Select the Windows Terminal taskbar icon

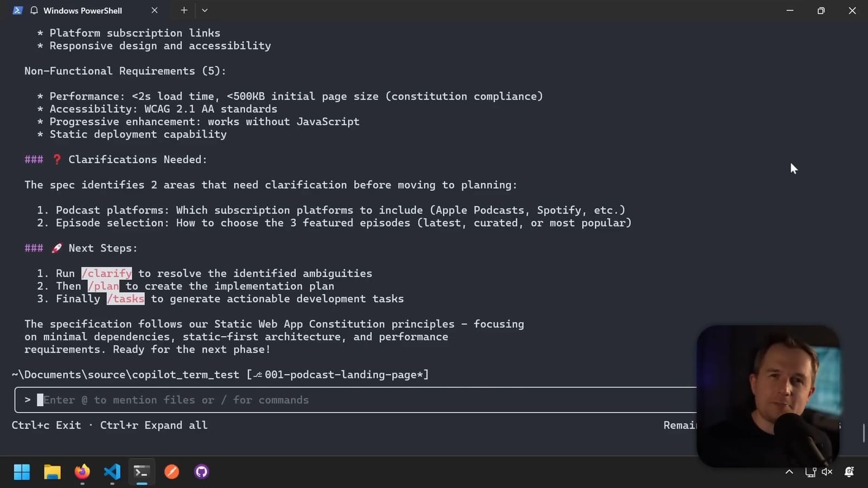tap(142, 472)
